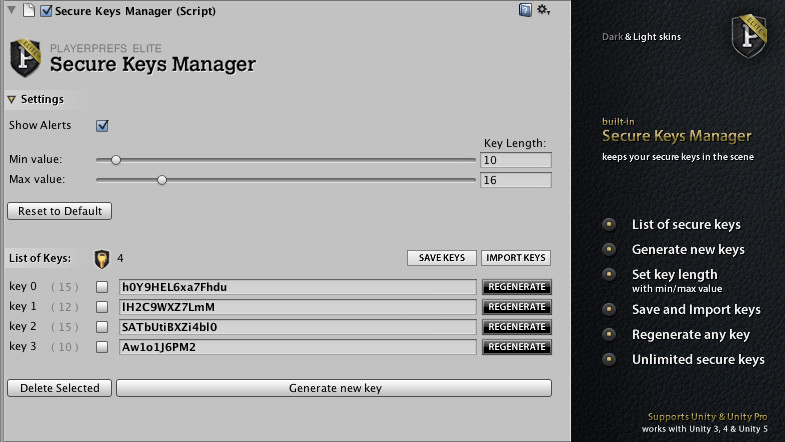This screenshot has height=442, width=785.
Task: Click the Dark & Light skins text
Action: (x=641, y=37)
